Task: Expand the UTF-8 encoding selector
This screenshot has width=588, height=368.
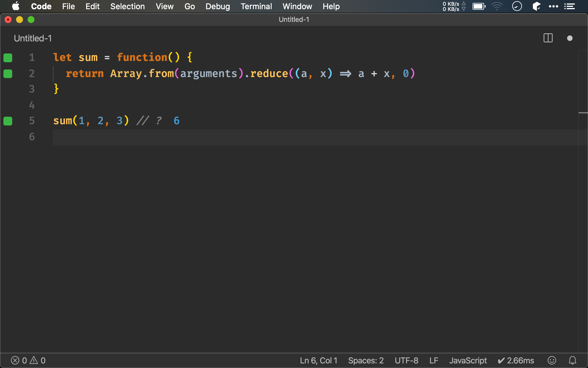Action: tap(407, 360)
